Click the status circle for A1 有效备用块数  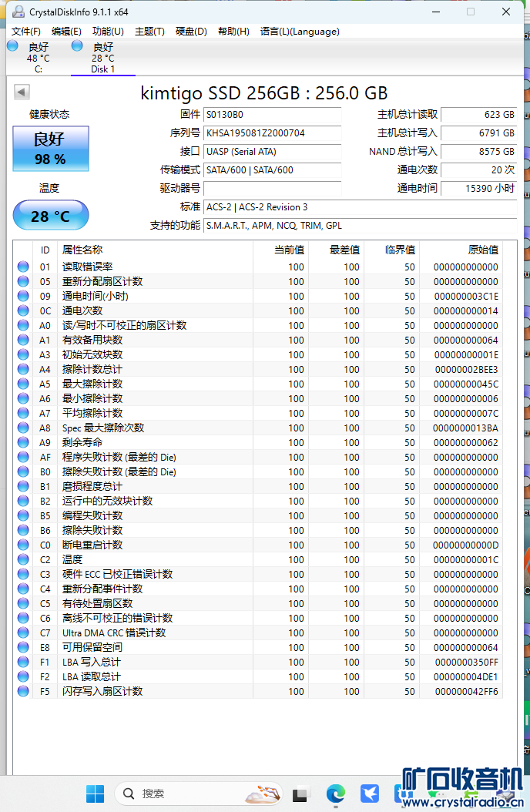pos(23,340)
